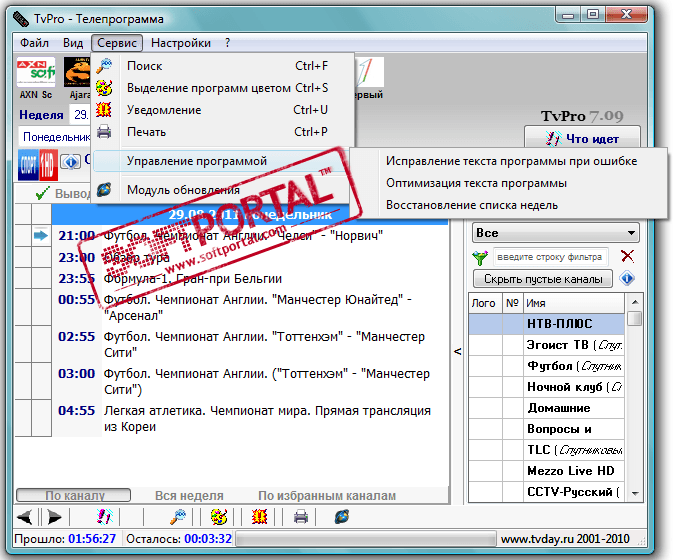Click the bottom toolbar printer icon
Image resolution: width=676 pixels, height=560 pixels.
(300, 516)
